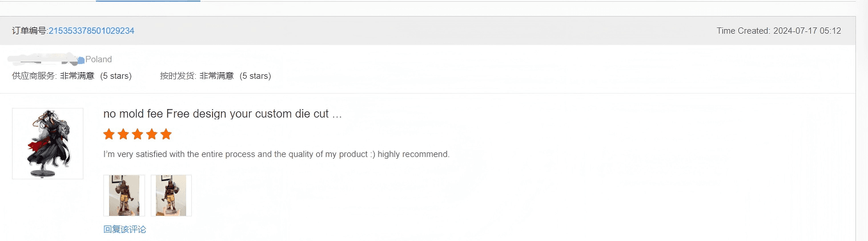Click the 回复该评论 reply link
The height and width of the screenshot is (241, 868).
click(x=124, y=230)
